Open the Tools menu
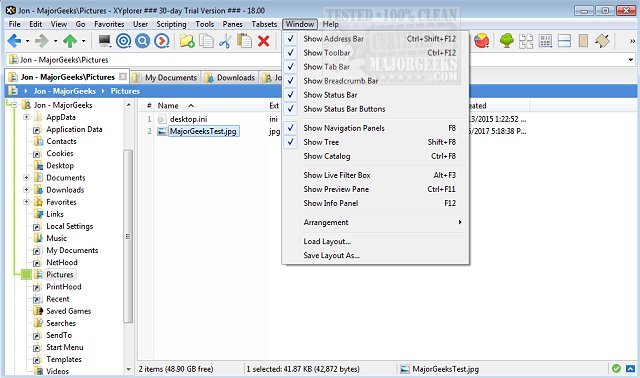 (x=204, y=24)
